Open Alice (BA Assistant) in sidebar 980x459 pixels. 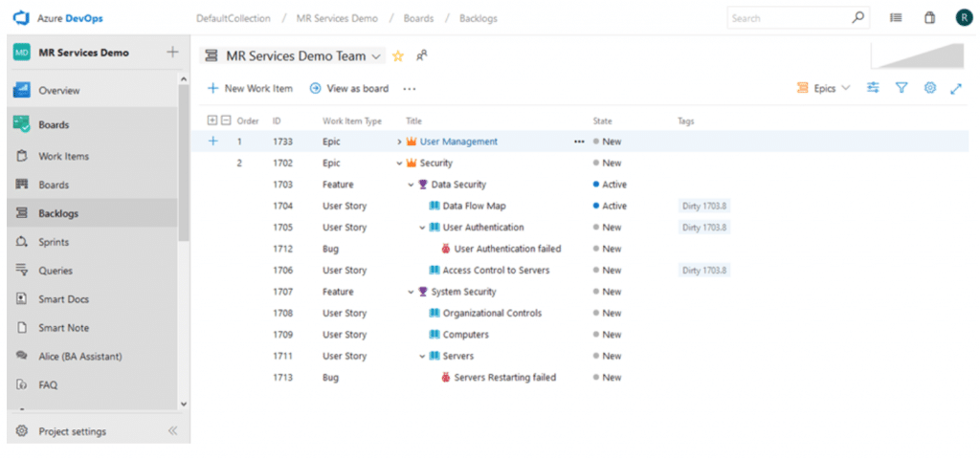point(93,357)
